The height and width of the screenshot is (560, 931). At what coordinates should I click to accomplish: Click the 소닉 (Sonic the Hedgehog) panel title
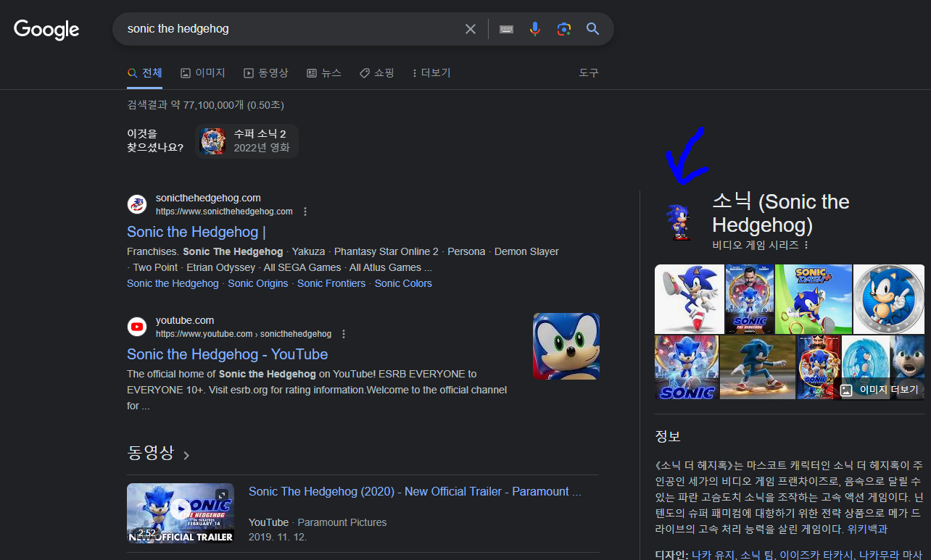pos(781,213)
